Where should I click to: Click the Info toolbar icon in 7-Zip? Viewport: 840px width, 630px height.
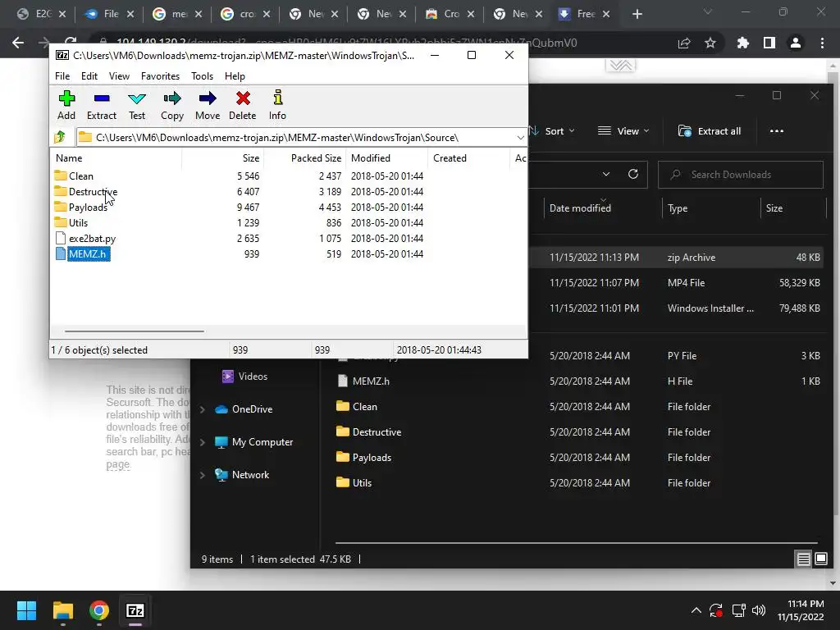pyautogui.click(x=277, y=105)
